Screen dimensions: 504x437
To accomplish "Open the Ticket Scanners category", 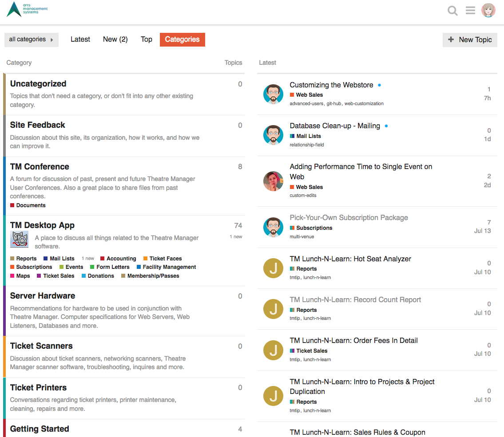I will click(x=41, y=346).
